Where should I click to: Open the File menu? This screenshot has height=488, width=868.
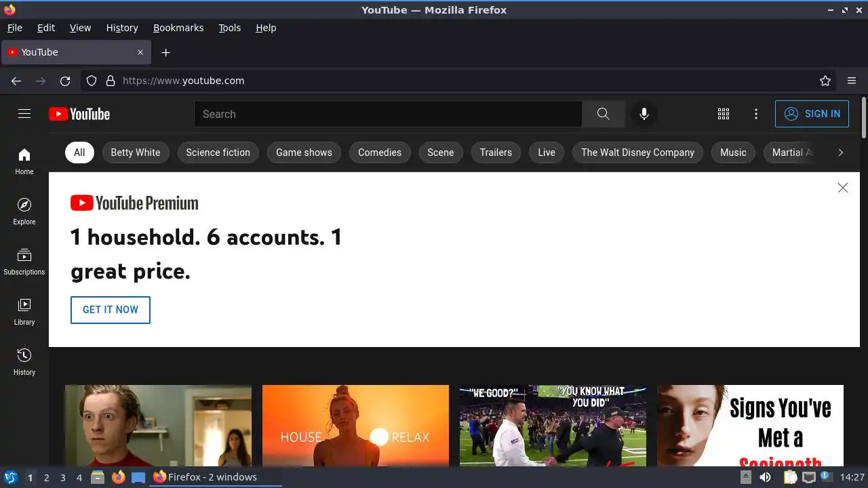tap(15, 28)
